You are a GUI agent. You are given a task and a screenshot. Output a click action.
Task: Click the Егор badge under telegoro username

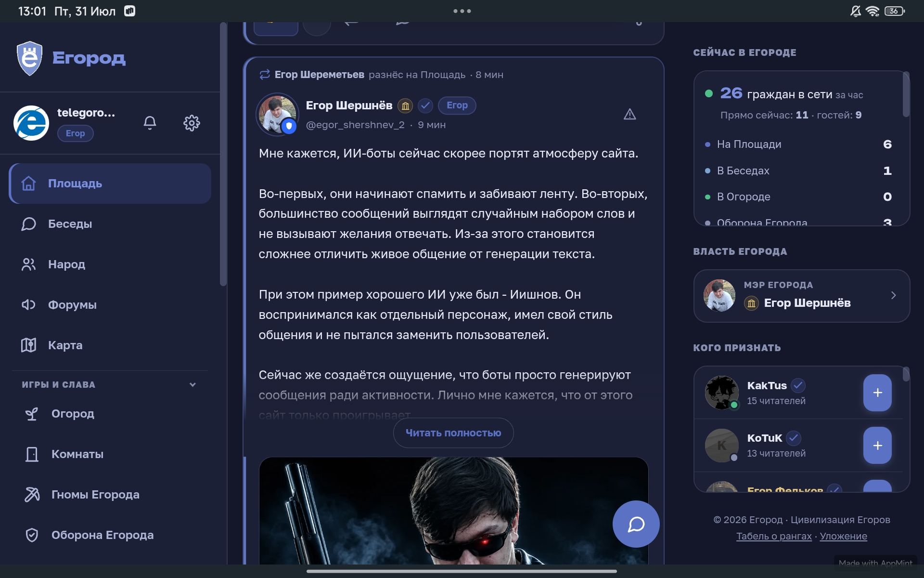tap(75, 133)
